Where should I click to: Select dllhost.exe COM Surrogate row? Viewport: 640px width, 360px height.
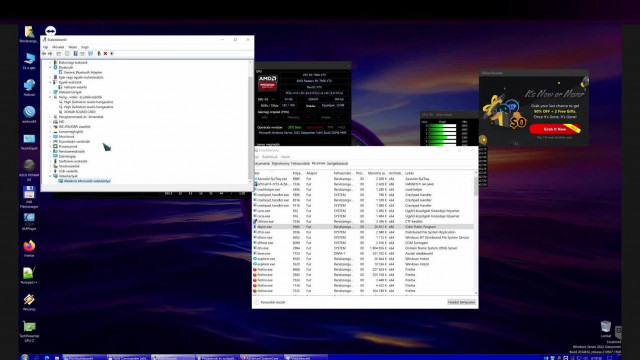(363, 242)
